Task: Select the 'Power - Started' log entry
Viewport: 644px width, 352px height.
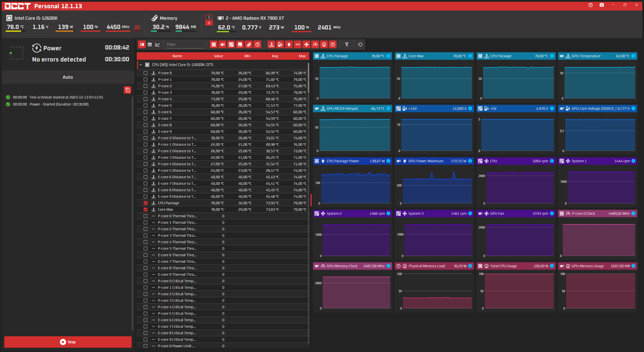Action: (x=59, y=104)
